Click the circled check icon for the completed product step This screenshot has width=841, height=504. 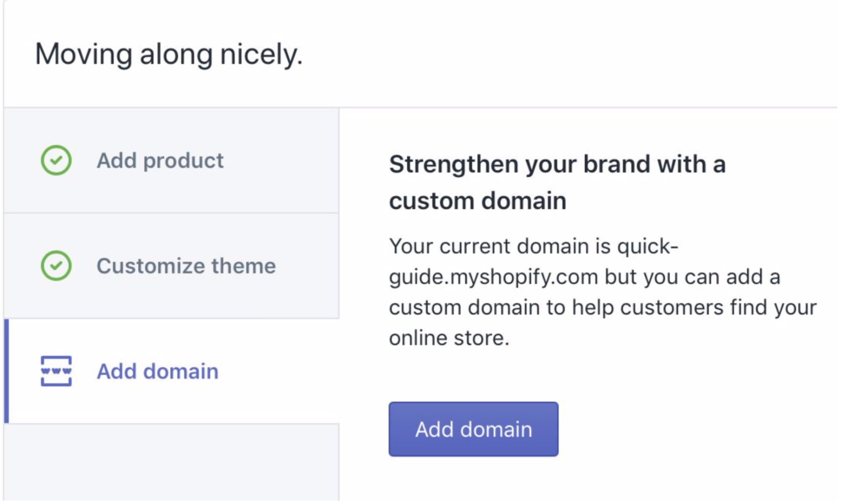(56, 160)
